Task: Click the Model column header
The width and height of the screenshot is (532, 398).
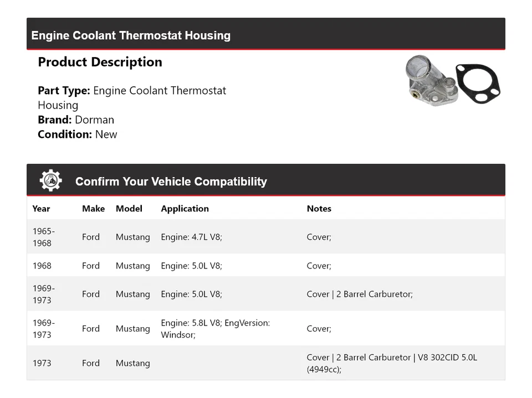Action: 129,209
